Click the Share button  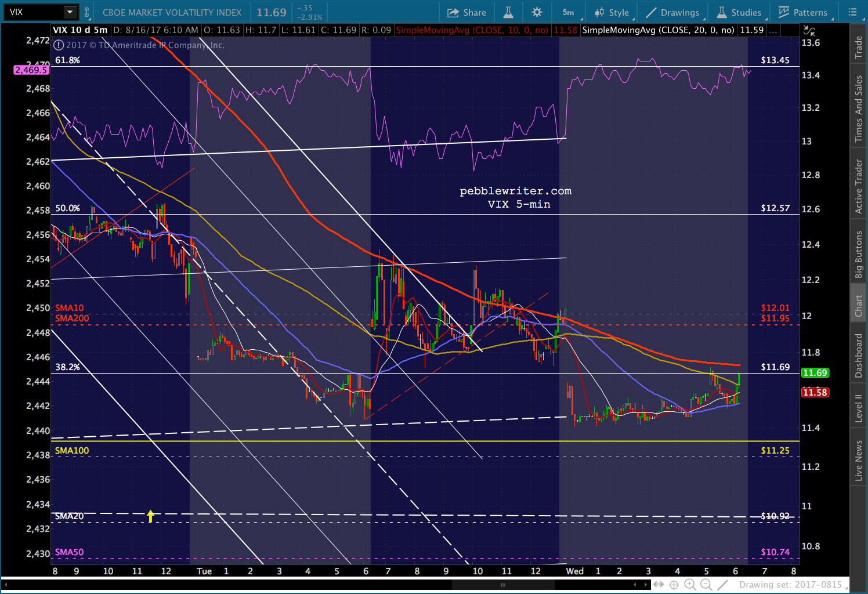pyautogui.click(x=466, y=12)
